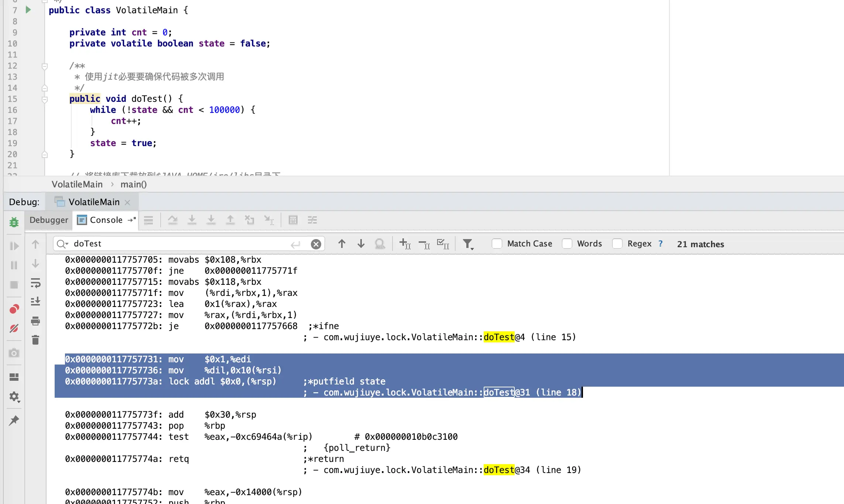Switch to the Debugger tab
Image resolution: width=844 pixels, height=504 pixels.
click(49, 220)
